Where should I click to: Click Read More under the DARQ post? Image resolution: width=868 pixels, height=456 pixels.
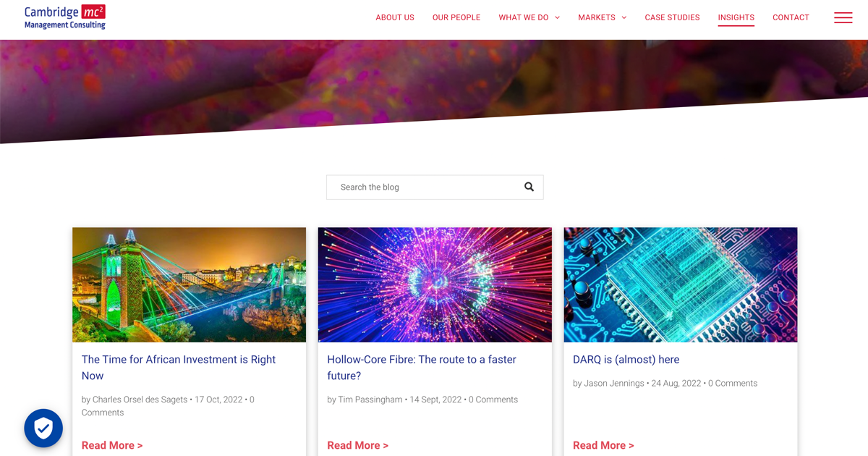point(603,445)
